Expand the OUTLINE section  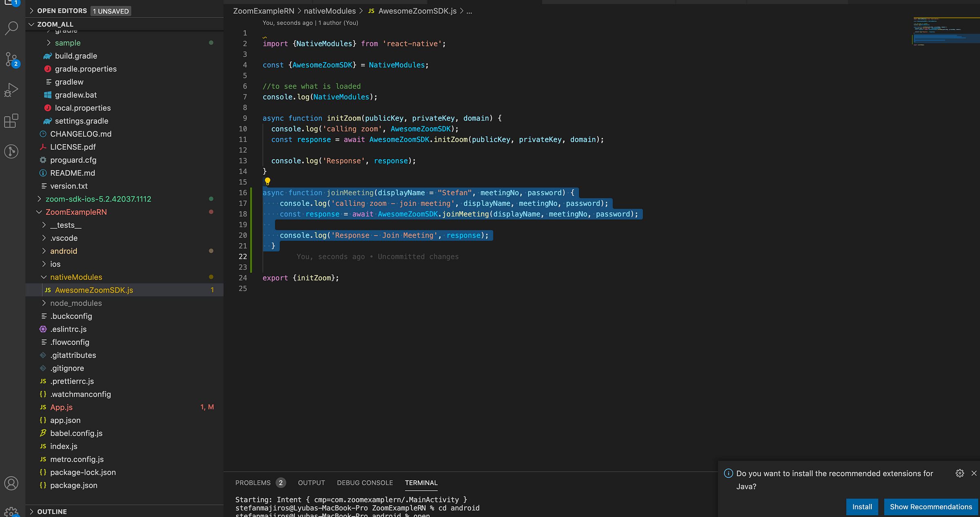(x=52, y=511)
